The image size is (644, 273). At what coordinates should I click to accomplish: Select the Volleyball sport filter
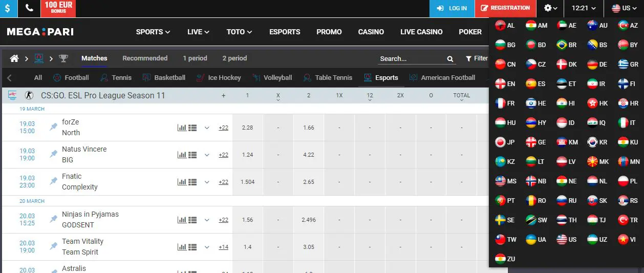272,78
